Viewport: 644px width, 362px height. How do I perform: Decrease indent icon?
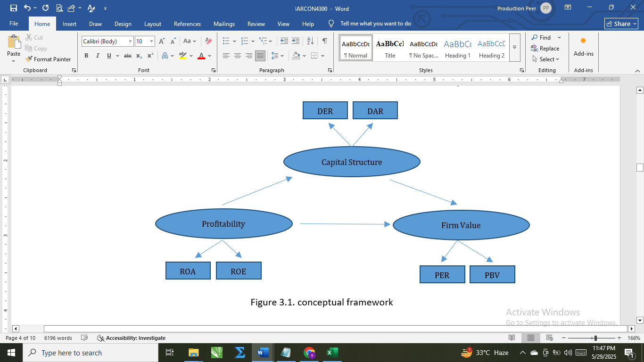[x=284, y=41]
